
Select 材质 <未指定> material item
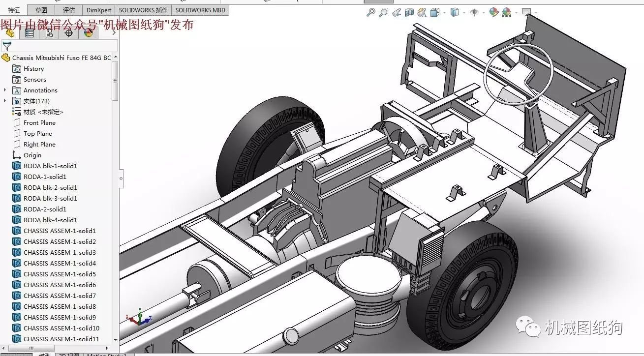click(x=43, y=112)
